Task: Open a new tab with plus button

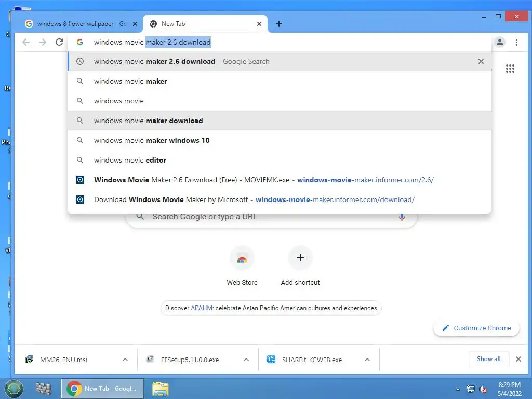Action: coord(279,24)
